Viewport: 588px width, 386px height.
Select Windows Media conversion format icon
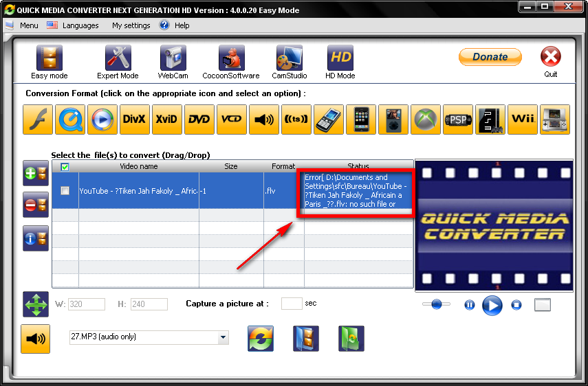click(x=102, y=120)
